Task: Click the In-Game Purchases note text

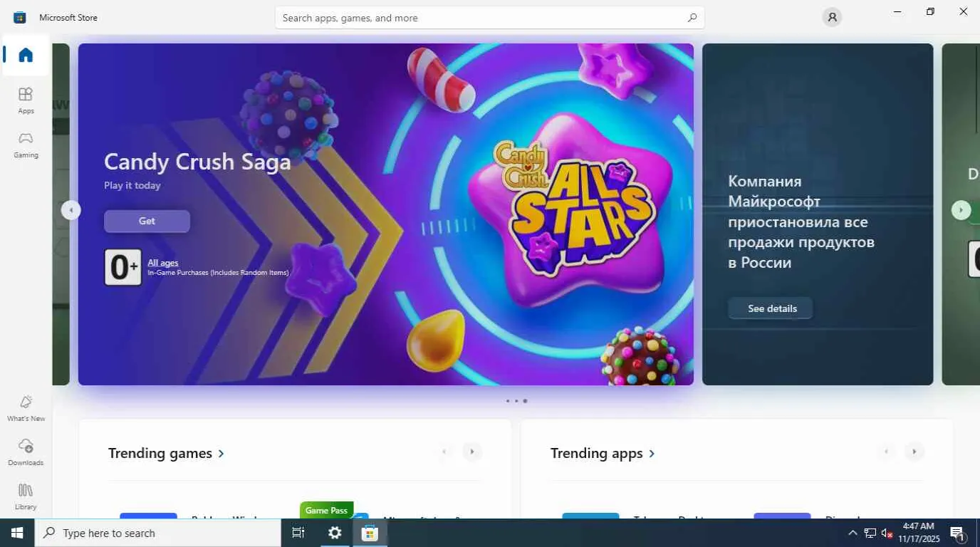Action: click(x=218, y=273)
